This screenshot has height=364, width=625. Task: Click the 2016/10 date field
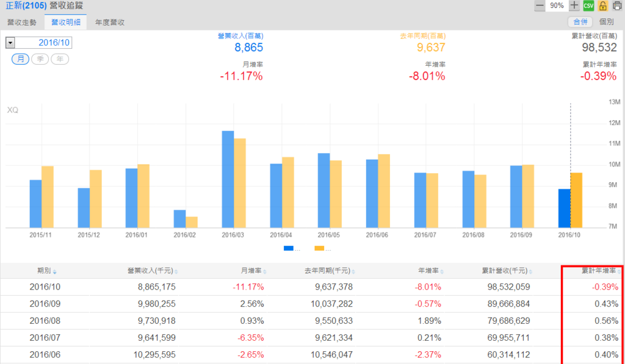(43, 43)
